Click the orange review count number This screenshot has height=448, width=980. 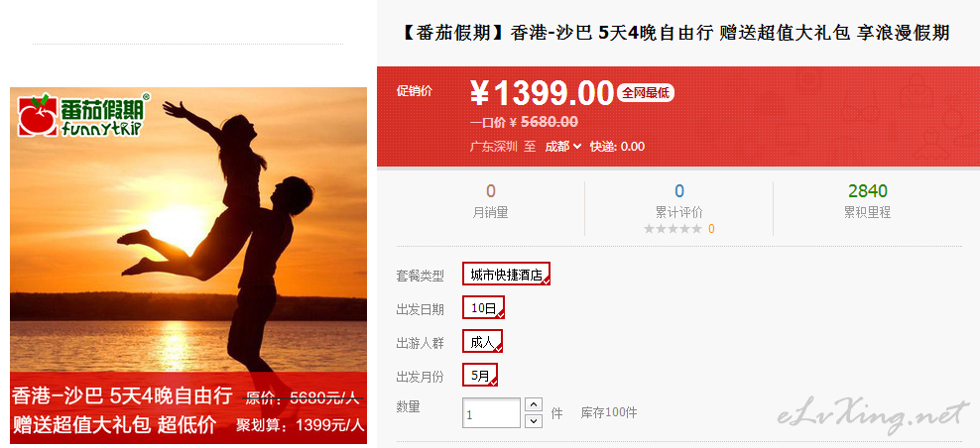(711, 229)
